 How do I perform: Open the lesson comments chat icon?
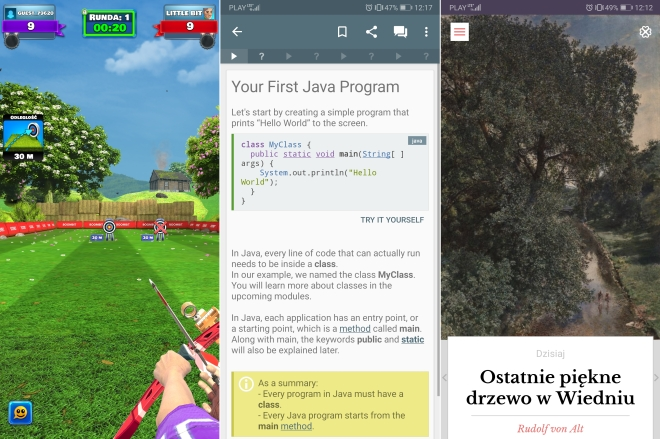coord(400,32)
